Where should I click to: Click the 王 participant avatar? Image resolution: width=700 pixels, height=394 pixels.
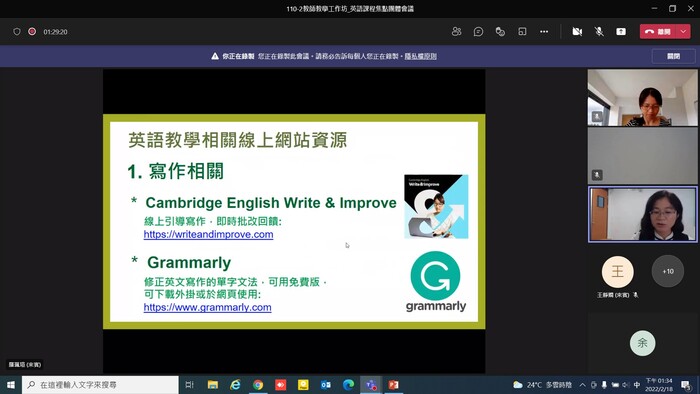[x=617, y=271]
